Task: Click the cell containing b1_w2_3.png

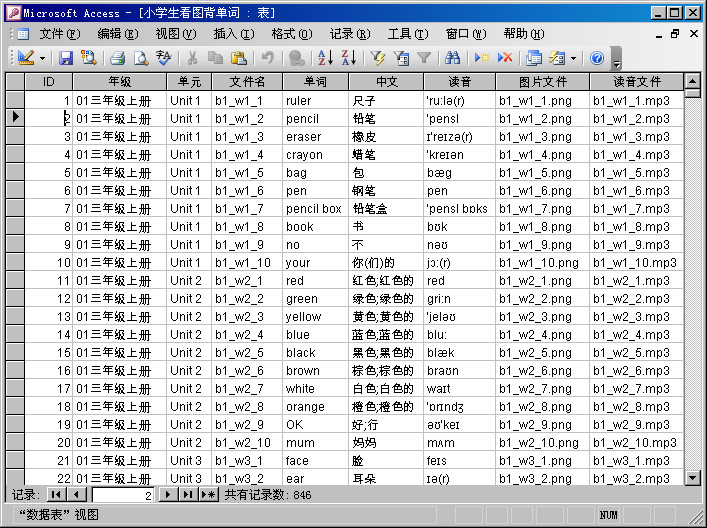Action: pos(542,317)
